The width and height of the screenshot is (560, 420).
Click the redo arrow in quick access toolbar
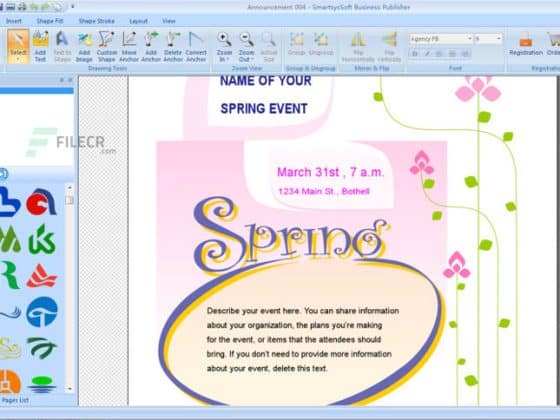(x=45, y=6)
